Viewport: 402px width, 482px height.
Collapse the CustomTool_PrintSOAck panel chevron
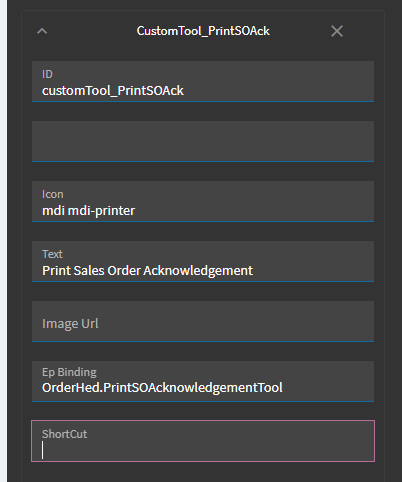pos(42,31)
